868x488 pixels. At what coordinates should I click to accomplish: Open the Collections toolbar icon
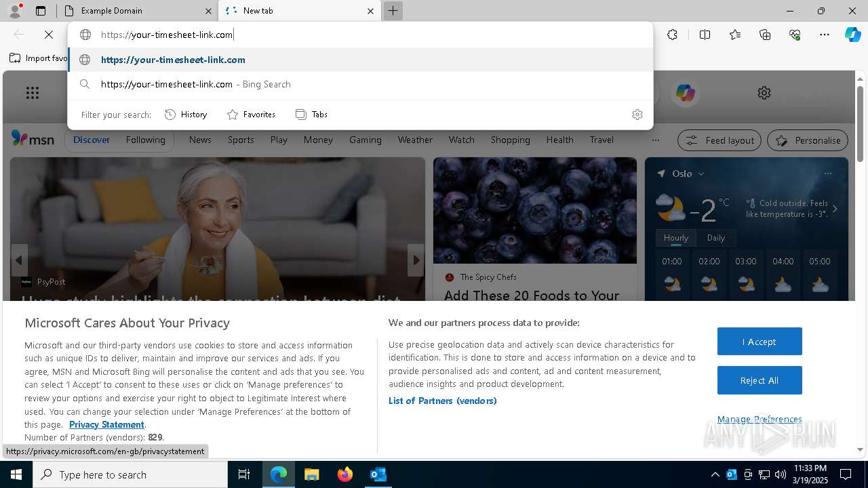pos(765,35)
